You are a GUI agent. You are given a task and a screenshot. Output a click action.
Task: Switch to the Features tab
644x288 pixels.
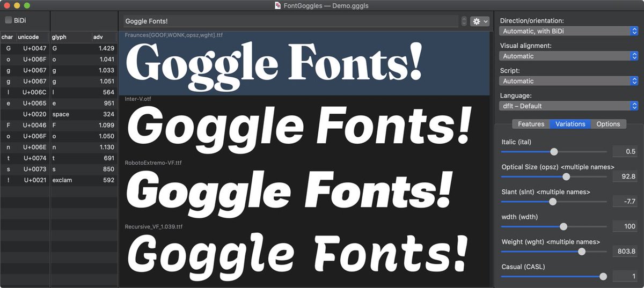click(531, 124)
